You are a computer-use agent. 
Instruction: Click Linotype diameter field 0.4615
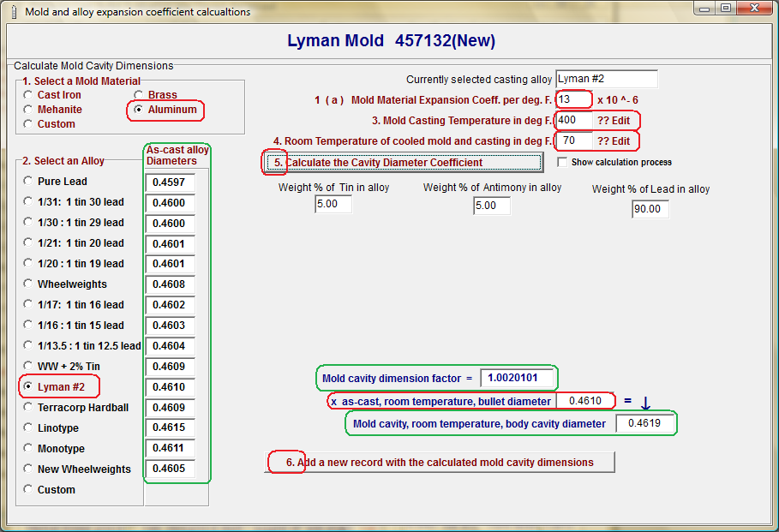click(170, 427)
